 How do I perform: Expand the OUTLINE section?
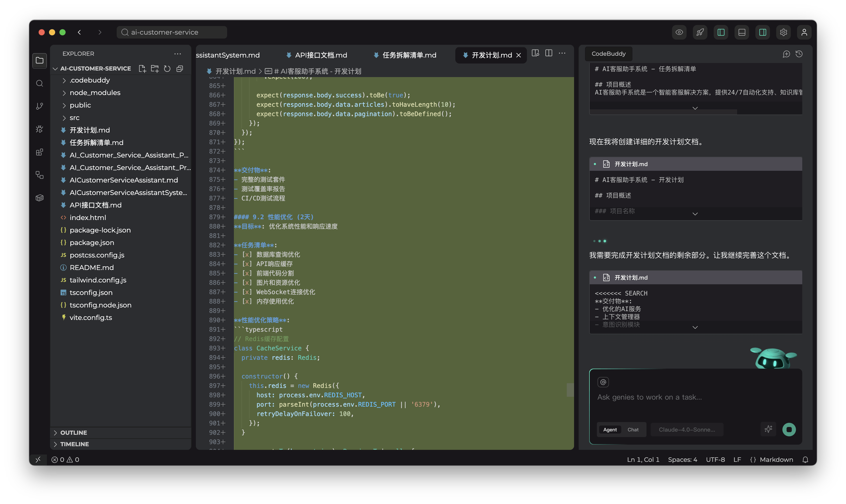(x=121, y=433)
